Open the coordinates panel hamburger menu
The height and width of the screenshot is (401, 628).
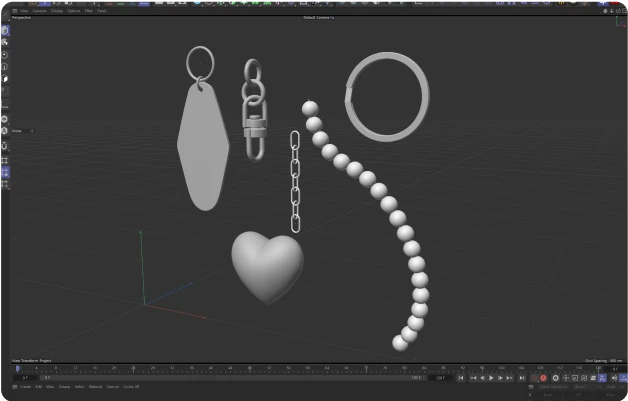[x=531, y=387]
